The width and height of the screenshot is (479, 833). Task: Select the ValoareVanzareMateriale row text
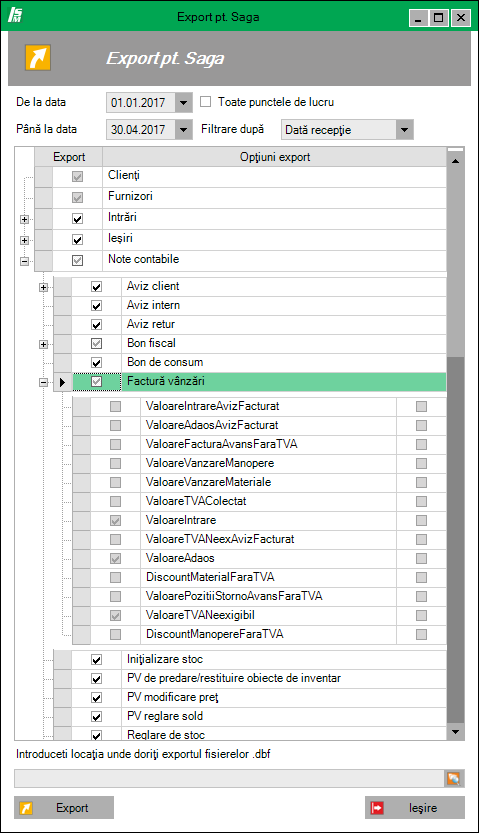click(x=208, y=482)
